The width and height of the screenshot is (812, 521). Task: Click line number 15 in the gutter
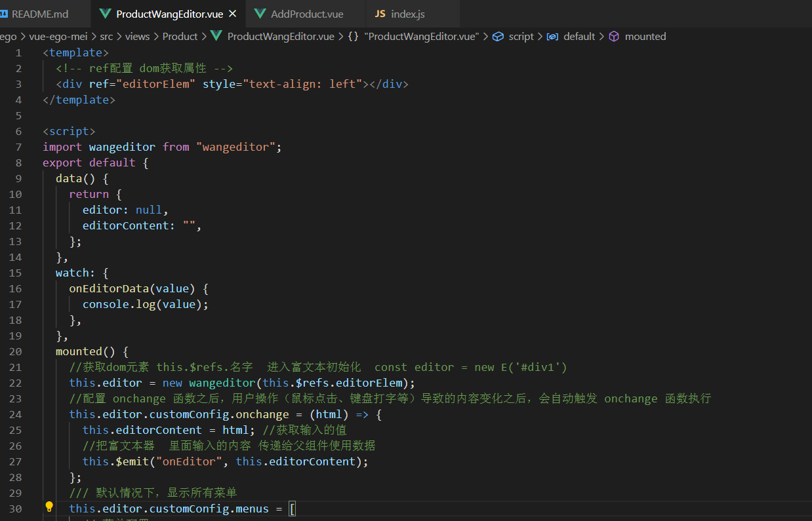[x=15, y=273]
